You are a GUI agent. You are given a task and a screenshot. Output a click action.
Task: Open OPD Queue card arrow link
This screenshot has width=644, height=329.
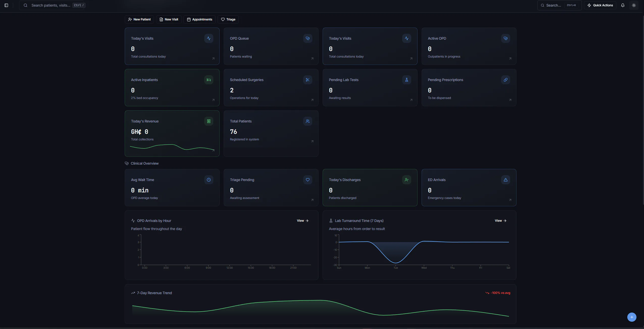[312, 59]
